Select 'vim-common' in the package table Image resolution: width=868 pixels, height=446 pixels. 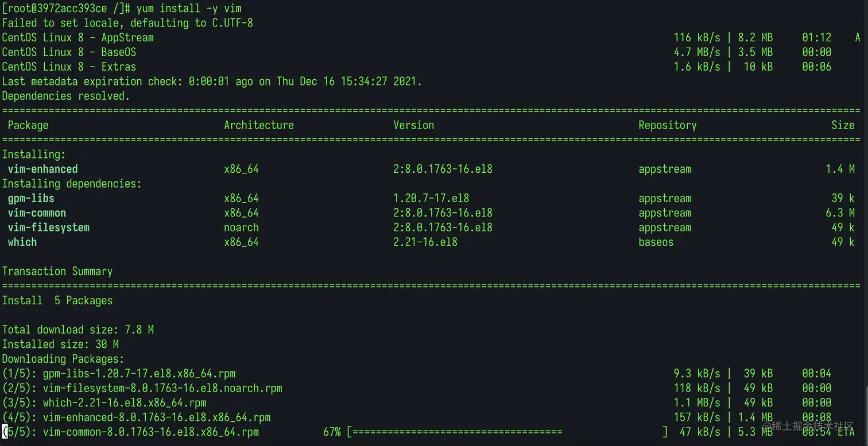pyautogui.click(x=37, y=213)
